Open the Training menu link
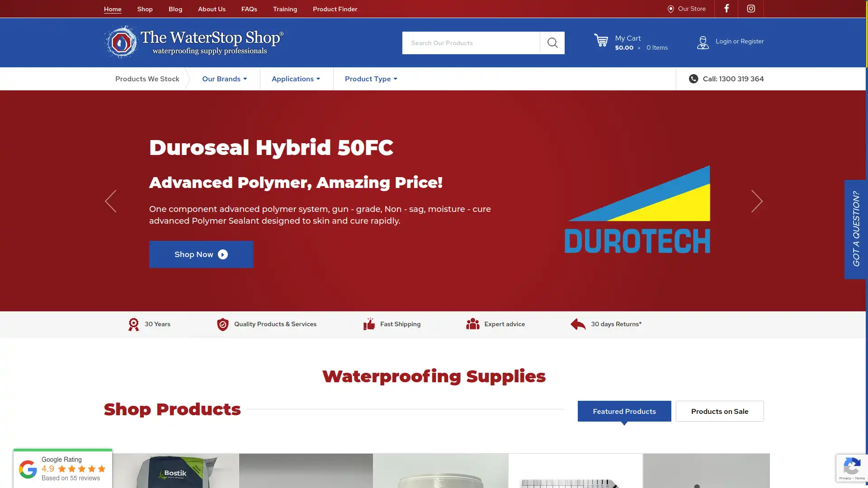Viewport: 868px width, 488px height. 285,9
